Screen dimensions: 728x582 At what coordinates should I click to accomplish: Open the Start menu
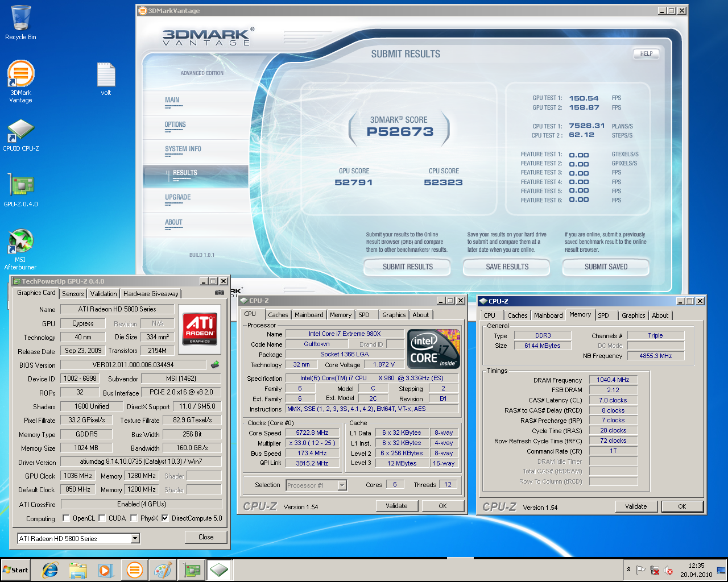click(15, 570)
